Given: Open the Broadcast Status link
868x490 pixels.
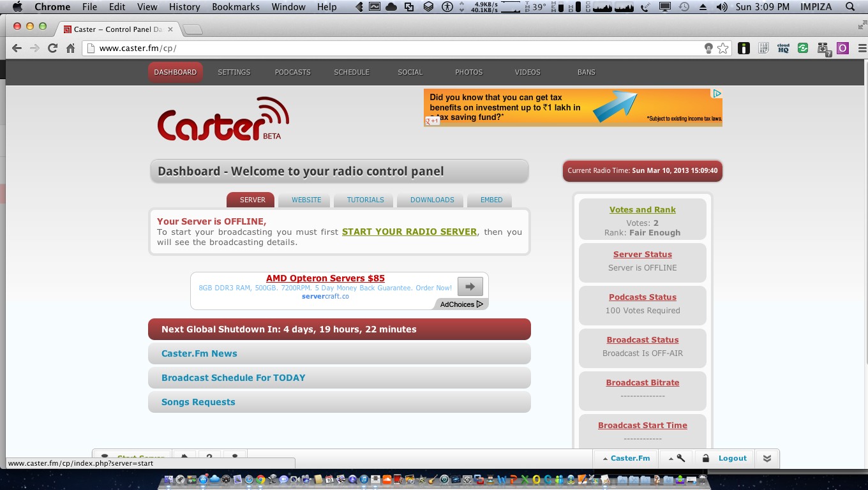Looking at the screenshot, I should point(642,340).
